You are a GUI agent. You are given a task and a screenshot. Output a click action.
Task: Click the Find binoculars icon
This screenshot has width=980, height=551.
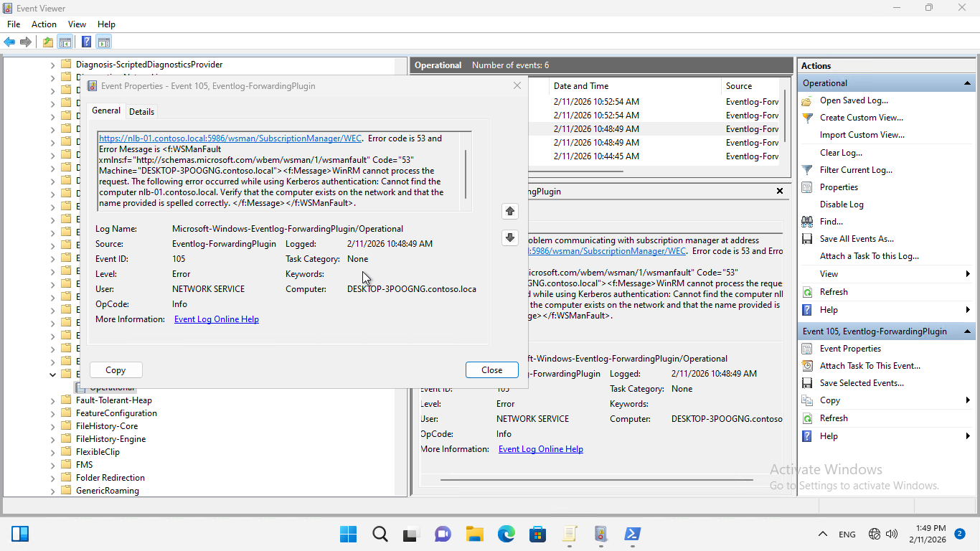(x=807, y=221)
